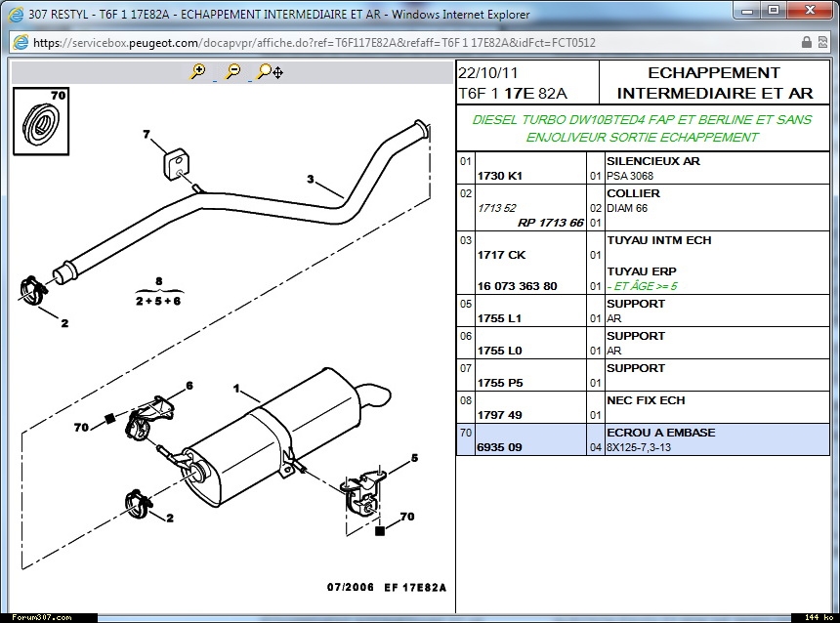Select the intermediate pipe labeled 3

coord(241,203)
